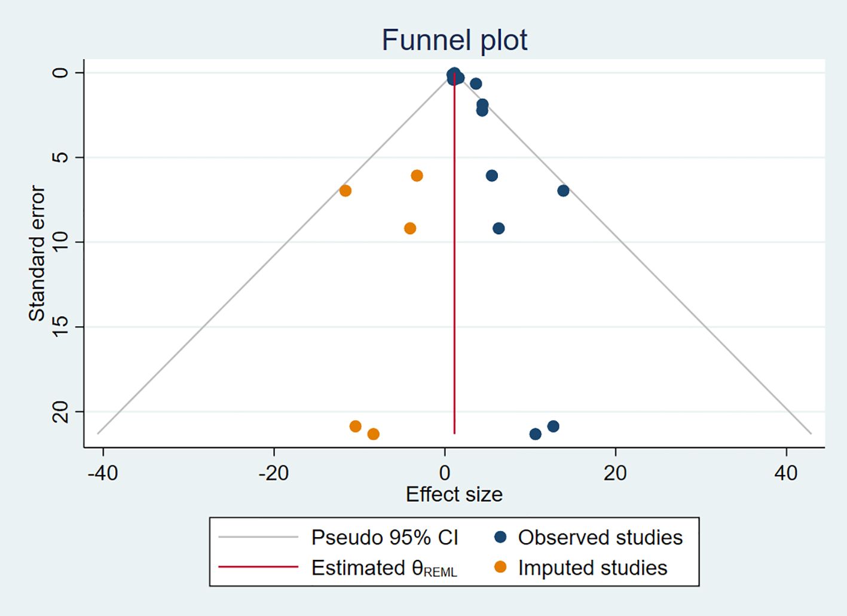Select the "Imputed studies" legend text

click(x=592, y=568)
